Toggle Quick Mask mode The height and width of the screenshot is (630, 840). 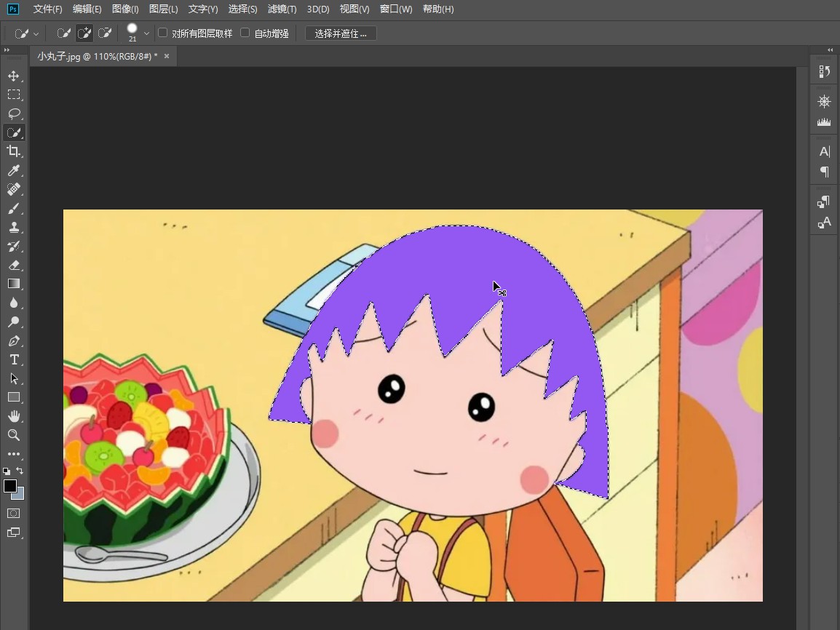14,514
